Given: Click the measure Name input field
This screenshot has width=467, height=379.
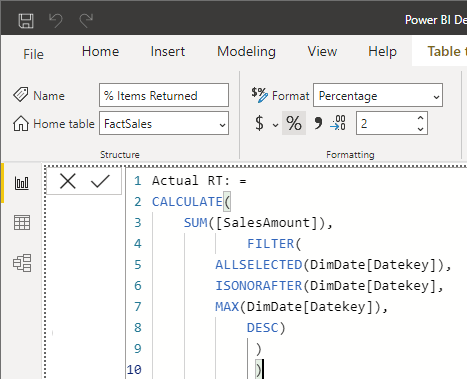Looking at the screenshot, I should (164, 95).
